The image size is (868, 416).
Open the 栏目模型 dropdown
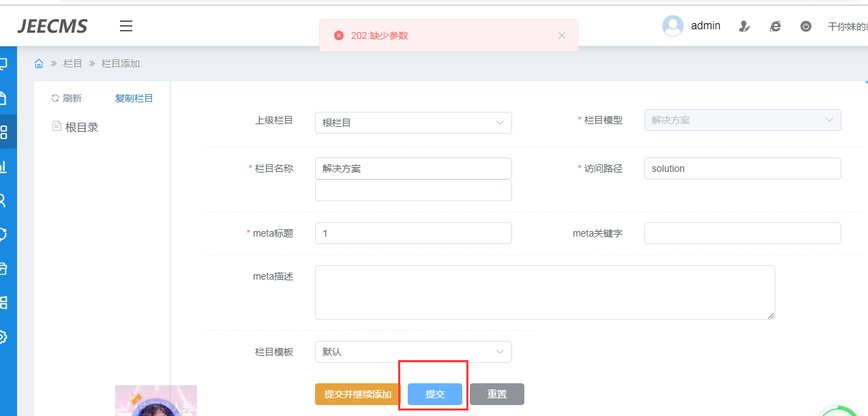pos(743,120)
